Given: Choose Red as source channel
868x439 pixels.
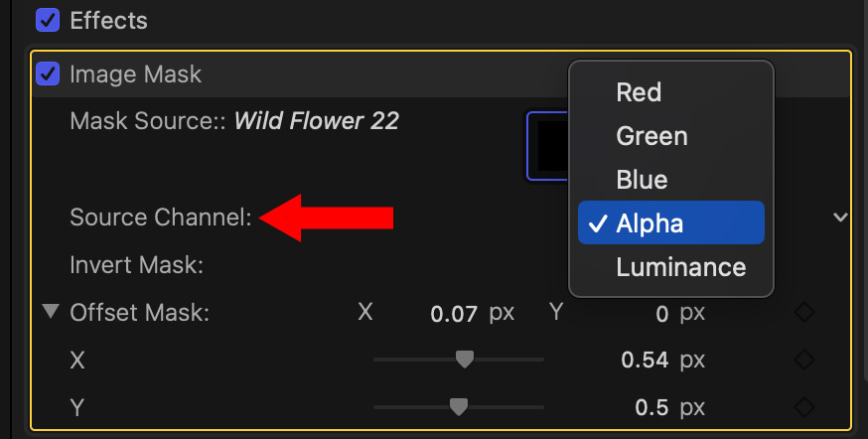Looking at the screenshot, I should [x=639, y=92].
